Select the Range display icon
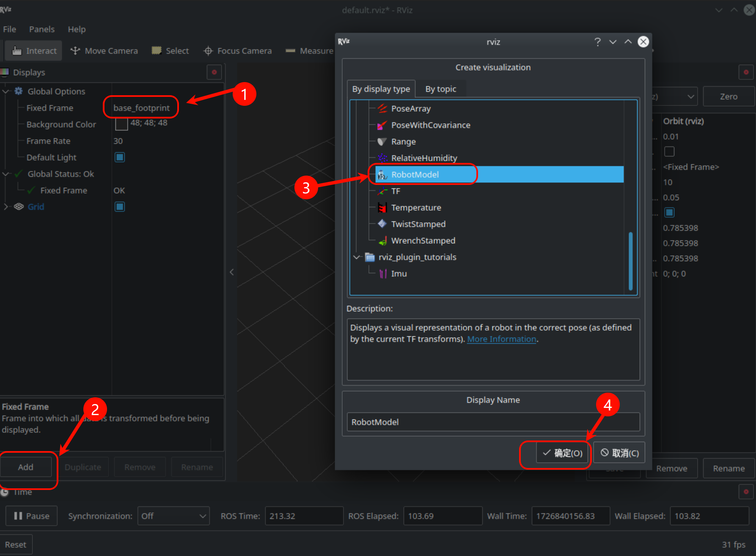The height and width of the screenshot is (556, 756). pyautogui.click(x=382, y=142)
